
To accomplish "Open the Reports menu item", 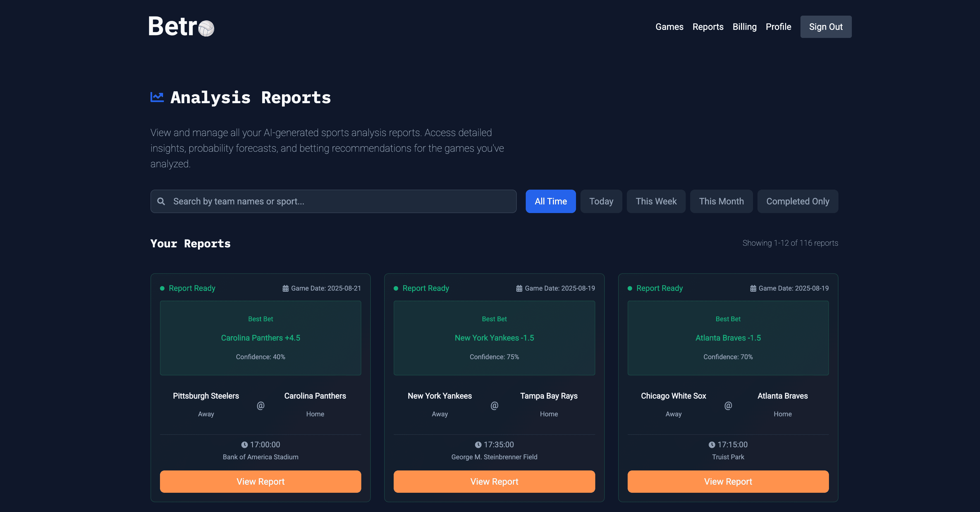I will click(708, 26).
